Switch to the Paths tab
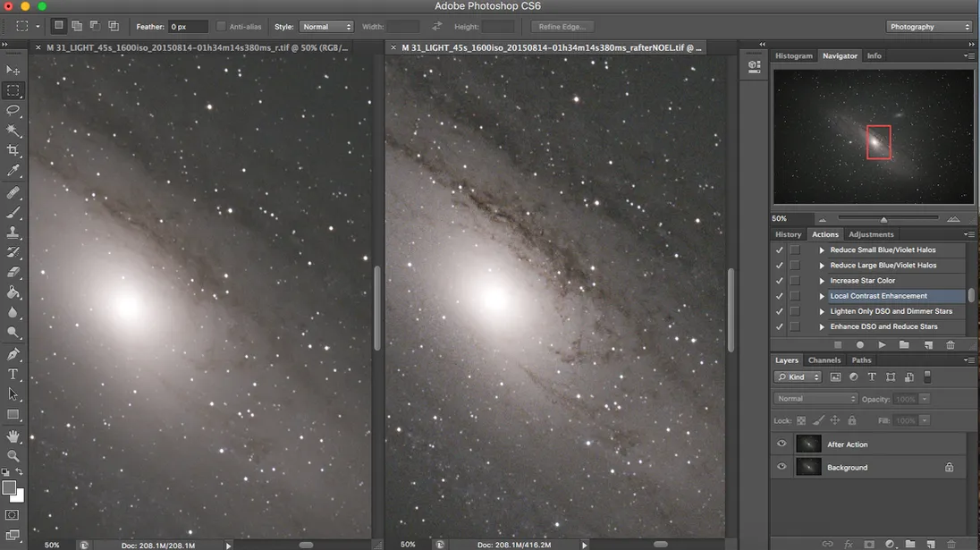980x550 pixels. (860, 360)
